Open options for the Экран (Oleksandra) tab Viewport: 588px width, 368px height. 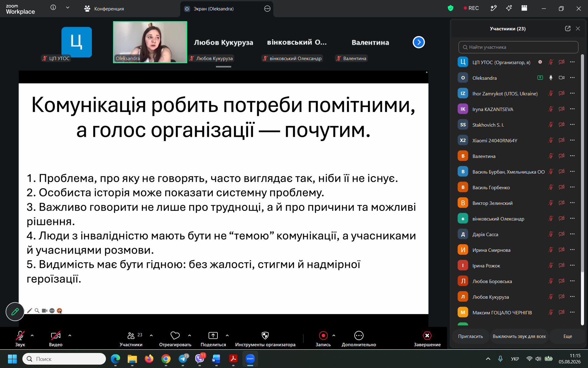click(267, 9)
